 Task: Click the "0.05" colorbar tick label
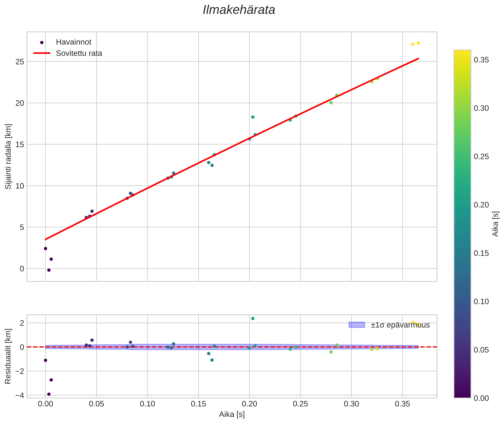click(x=481, y=350)
